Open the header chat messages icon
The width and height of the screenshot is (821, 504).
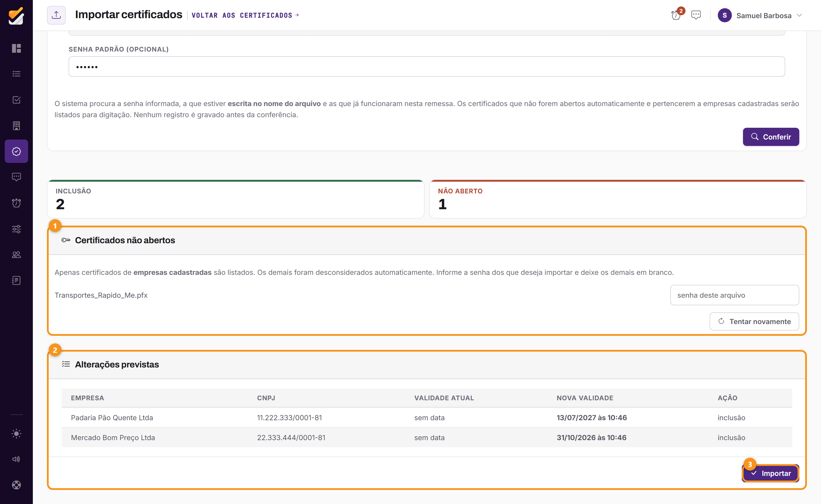point(696,15)
